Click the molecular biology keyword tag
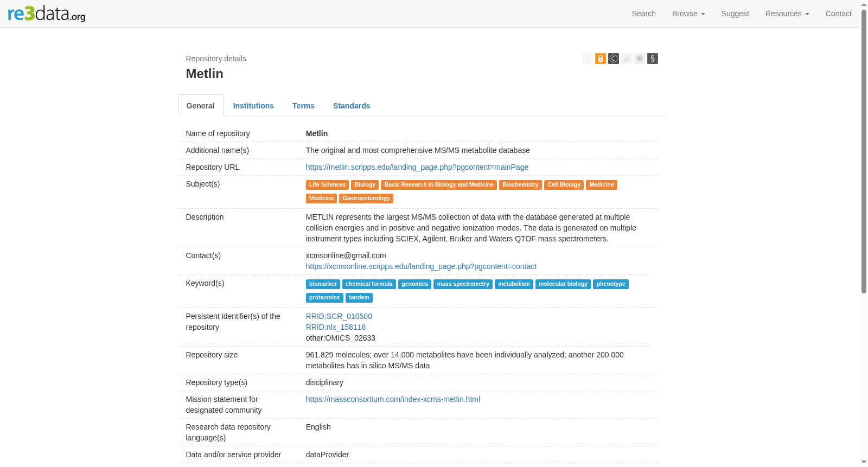 (563, 284)
